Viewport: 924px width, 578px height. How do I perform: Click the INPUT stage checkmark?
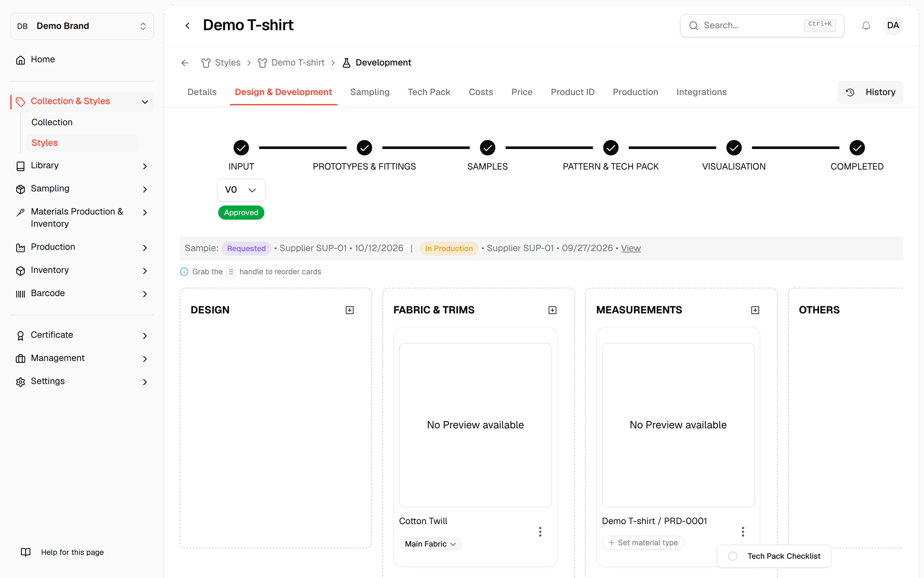pos(241,148)
